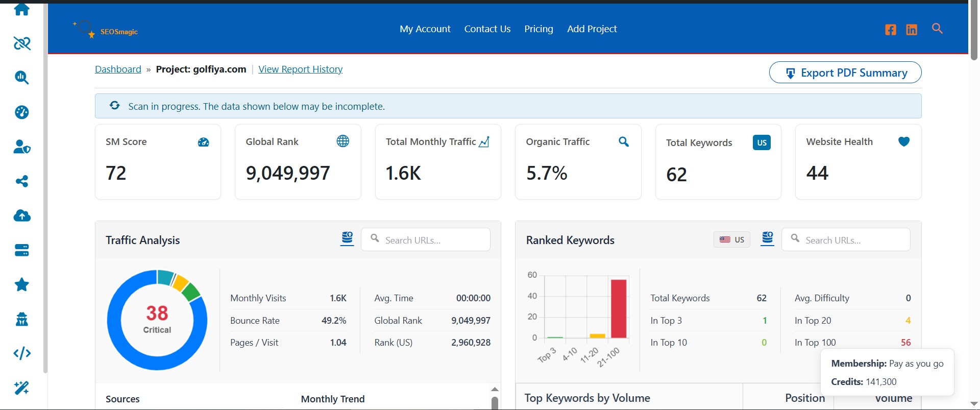Open My Account menu item
This screenshot has height=410, width=980.
tap(425, 29)
